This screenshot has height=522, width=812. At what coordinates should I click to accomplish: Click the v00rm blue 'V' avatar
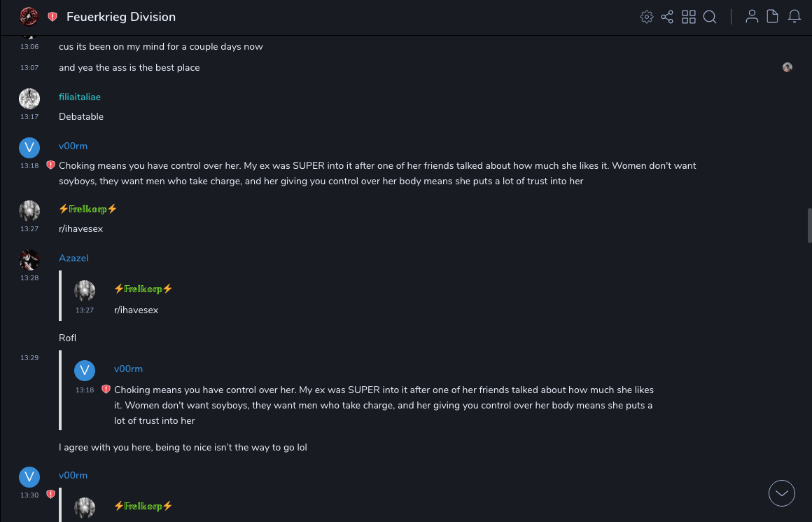[x=29, y=147]
